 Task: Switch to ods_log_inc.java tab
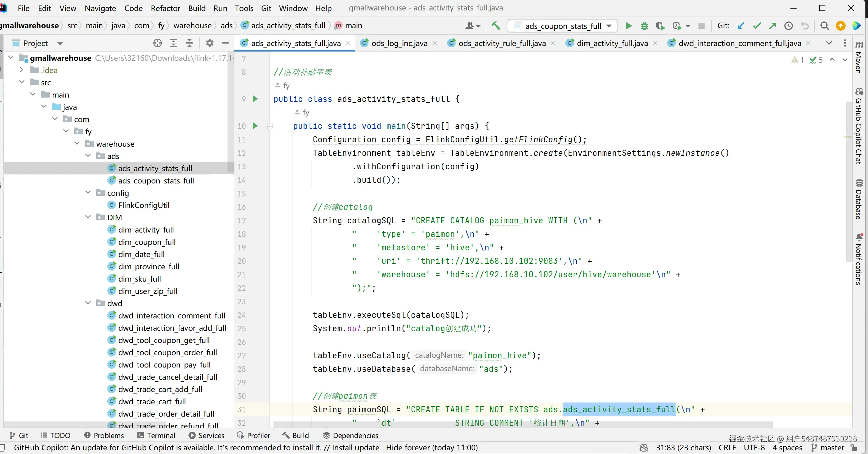coord(399,43)
